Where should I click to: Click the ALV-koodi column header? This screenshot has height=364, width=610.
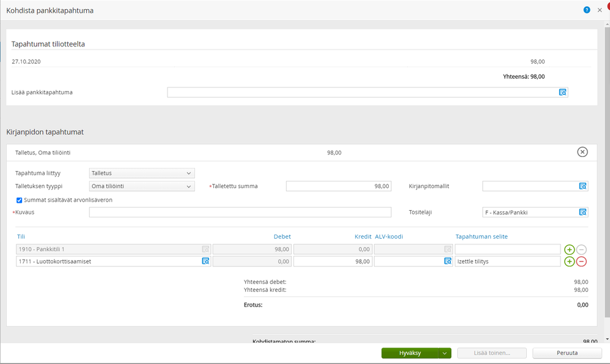[x=389, y=236]
